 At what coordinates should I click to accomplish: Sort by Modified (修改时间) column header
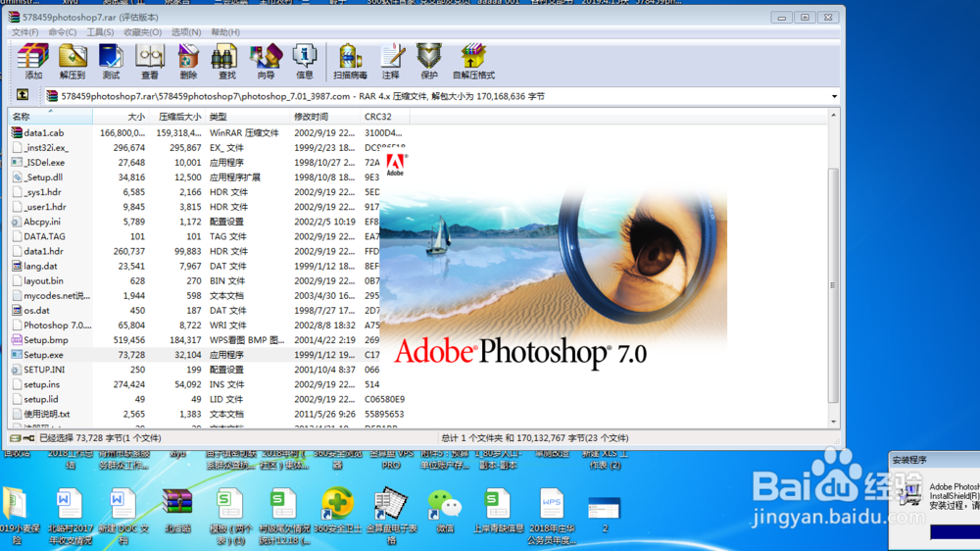tap(325, 117)
